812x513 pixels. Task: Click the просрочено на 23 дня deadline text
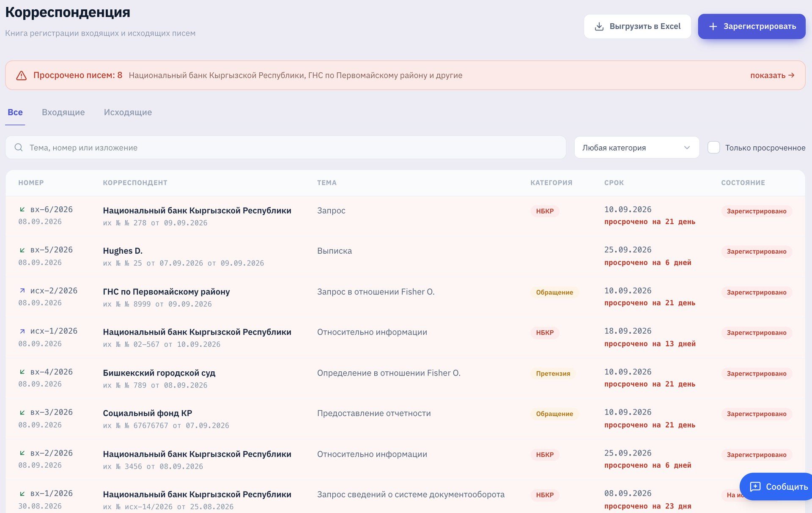click(x=647, y=506)
